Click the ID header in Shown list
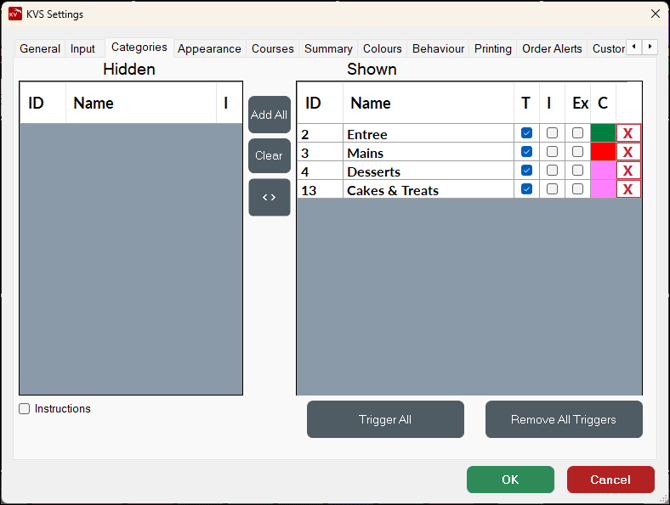 coord(320,103)
